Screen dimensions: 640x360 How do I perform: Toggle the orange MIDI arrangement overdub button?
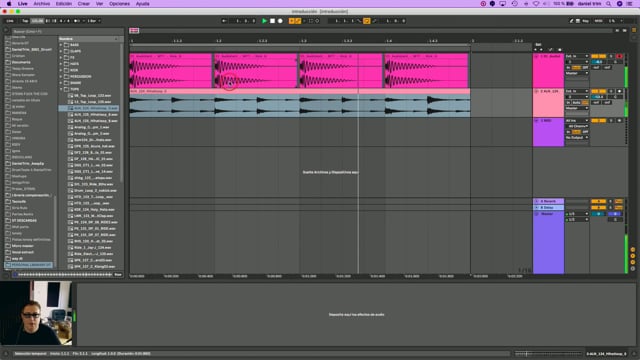[291, 21]
